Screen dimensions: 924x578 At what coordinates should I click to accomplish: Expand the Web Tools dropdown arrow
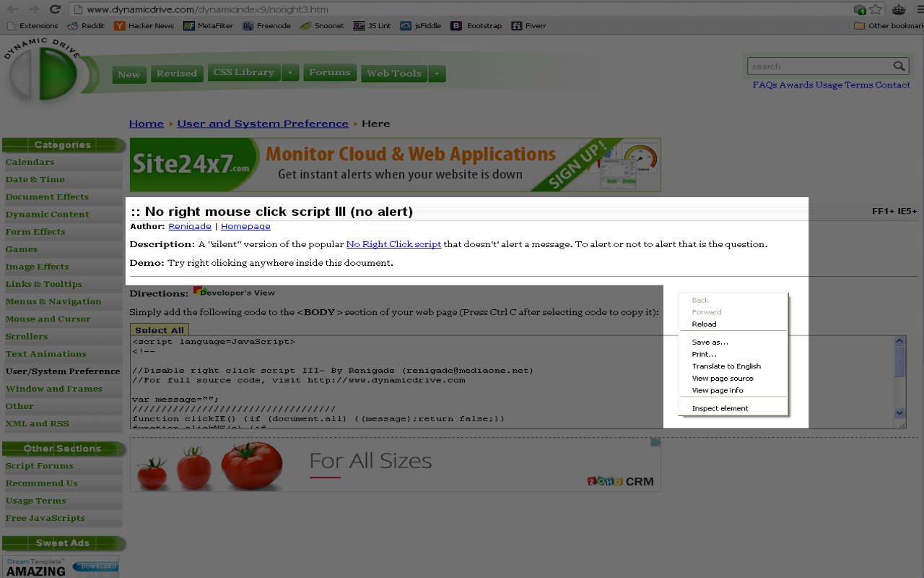click(437, 74)
